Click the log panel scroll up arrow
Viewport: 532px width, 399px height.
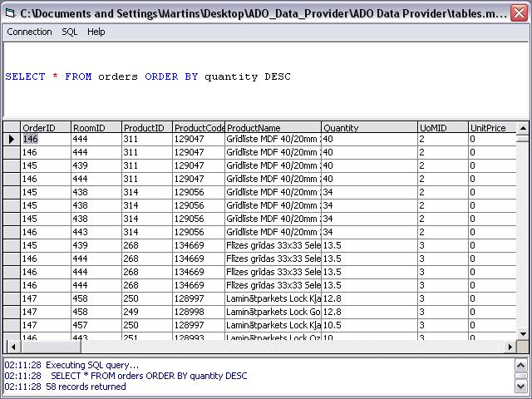click(x=522, y=365)
